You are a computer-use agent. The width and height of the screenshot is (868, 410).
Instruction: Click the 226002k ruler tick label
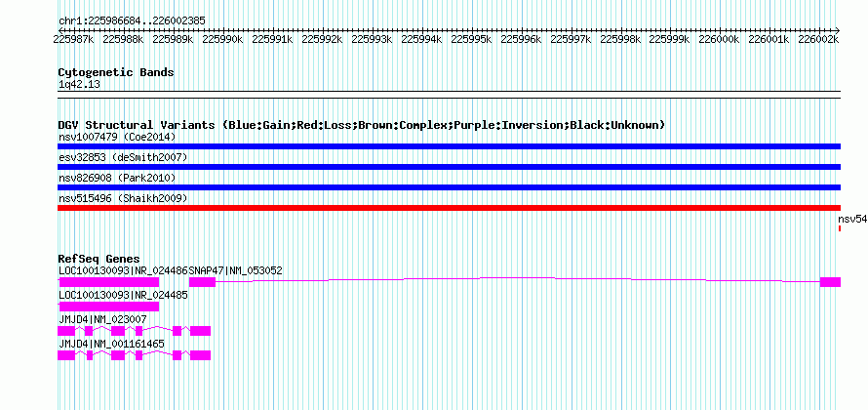point(818,39)
